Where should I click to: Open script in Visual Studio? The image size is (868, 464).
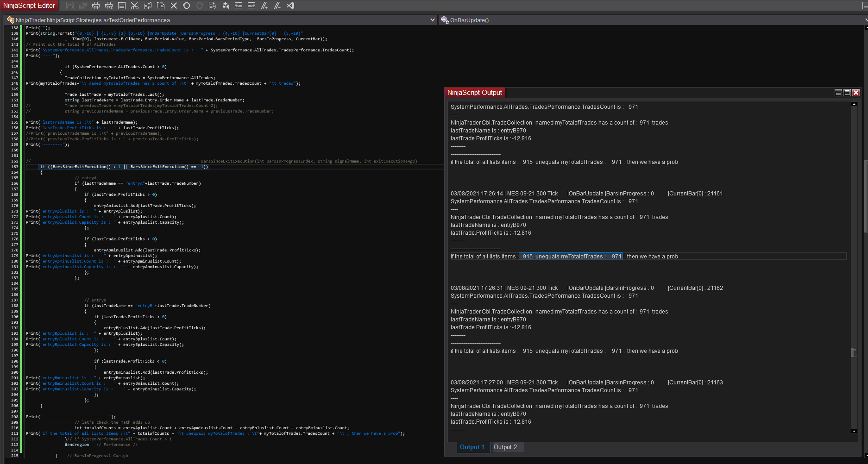pyautogui.click(x=290, y=6)
